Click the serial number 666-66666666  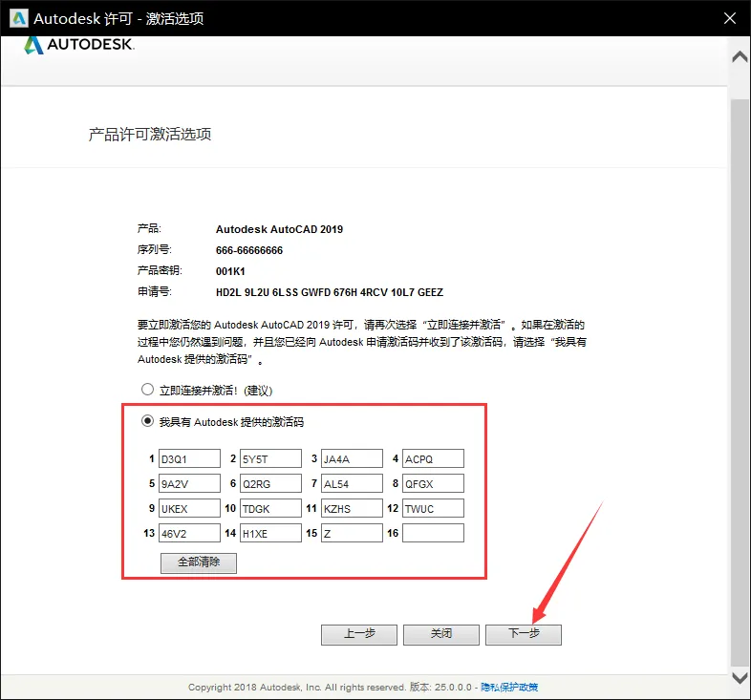click(249, 250)
